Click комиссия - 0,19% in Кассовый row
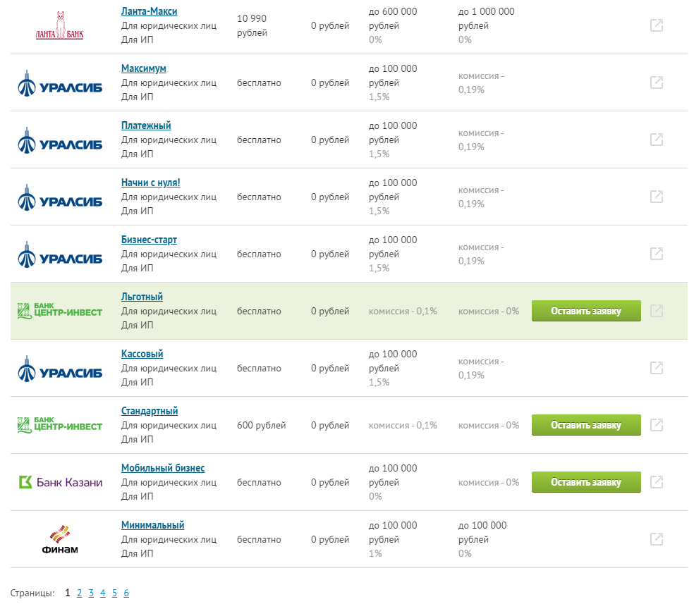The height and width of the screenshot is (616, 694). click(481, 369)
